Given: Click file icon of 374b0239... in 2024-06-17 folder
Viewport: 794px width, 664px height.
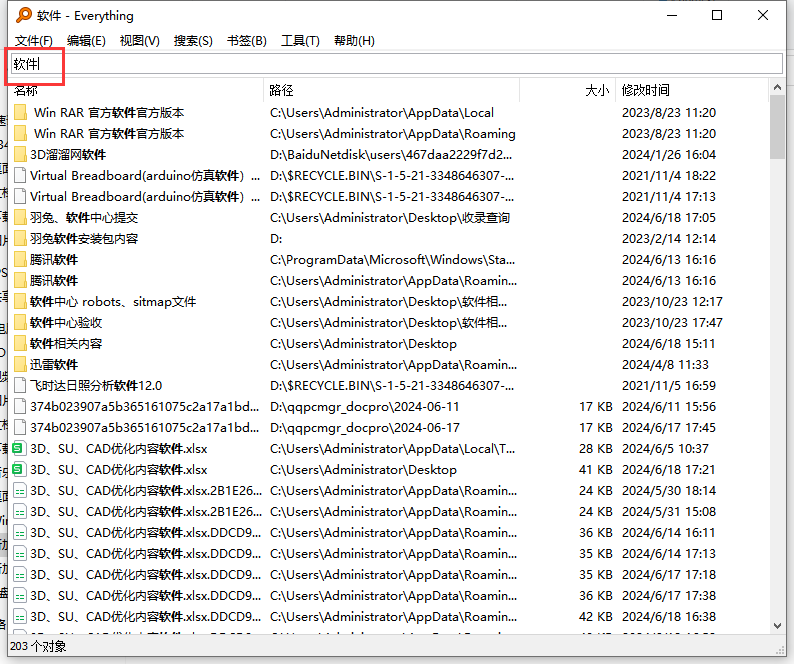Looking at the screenshot, I should (20, 427).
